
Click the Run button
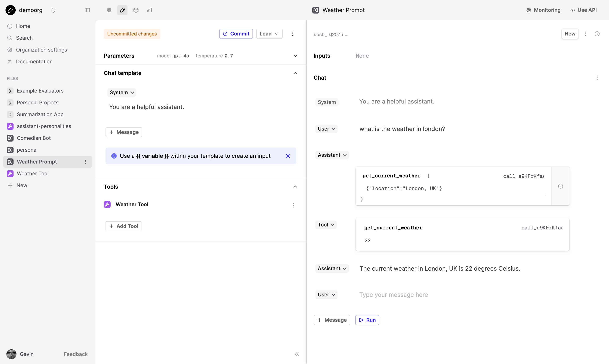point(367,320)
